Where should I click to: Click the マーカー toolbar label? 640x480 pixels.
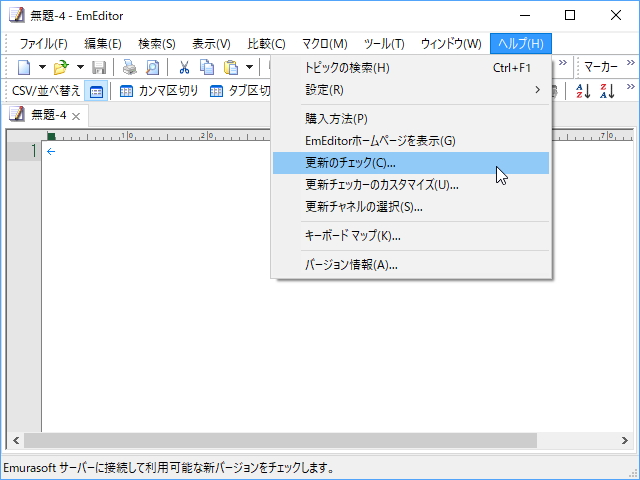coord(601,67)
